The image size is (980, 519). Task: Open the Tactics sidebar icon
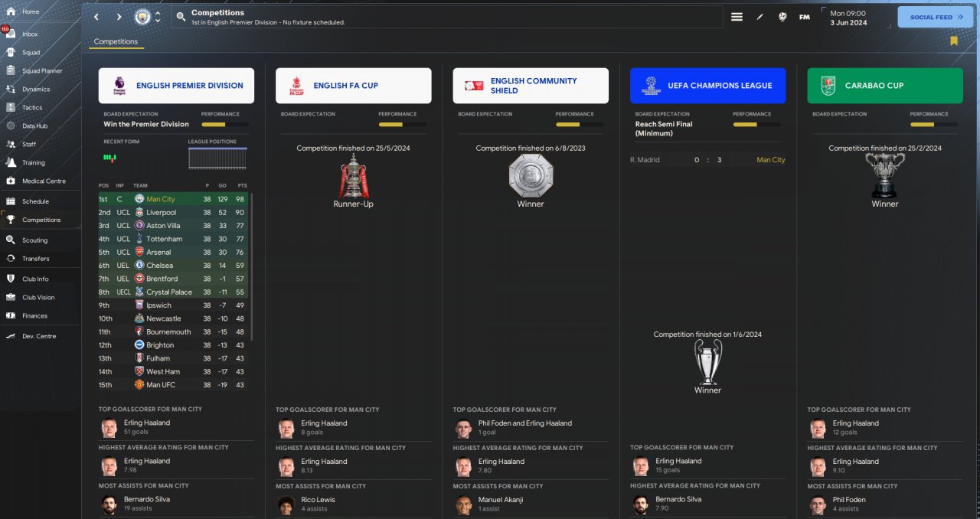click(x=11, y=107)
